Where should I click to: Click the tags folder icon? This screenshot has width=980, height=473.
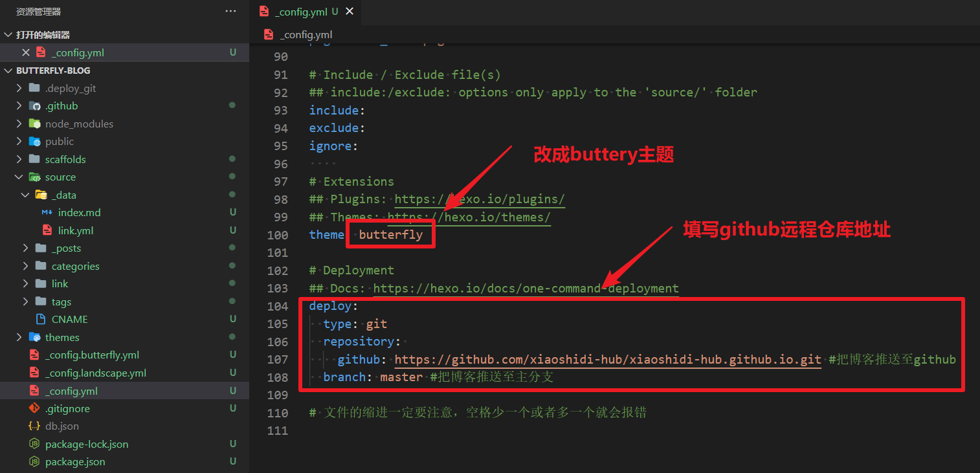pos(41,302)
